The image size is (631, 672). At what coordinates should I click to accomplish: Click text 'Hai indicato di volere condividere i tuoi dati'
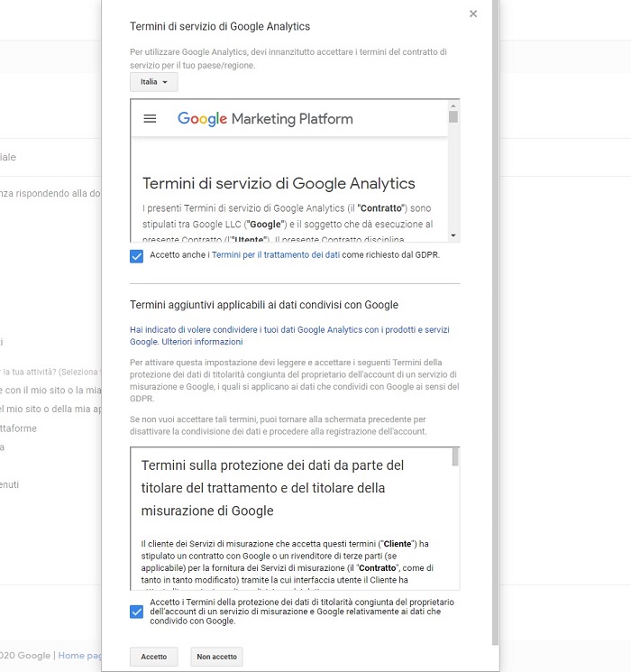coord(289,336)
